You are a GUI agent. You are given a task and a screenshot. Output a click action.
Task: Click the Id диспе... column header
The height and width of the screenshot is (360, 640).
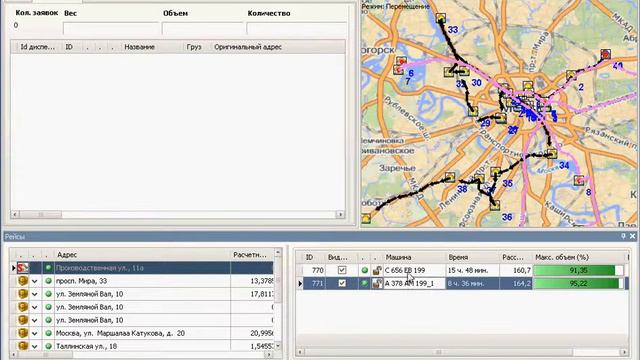pos(37,47)
